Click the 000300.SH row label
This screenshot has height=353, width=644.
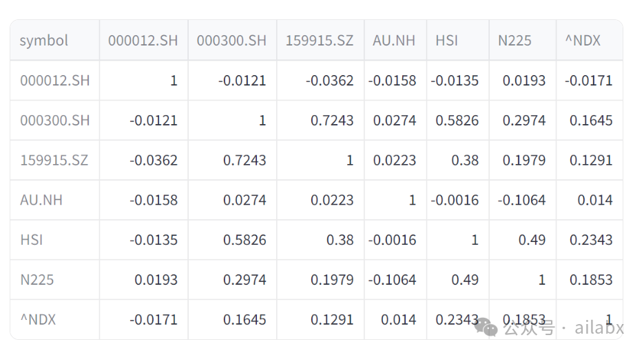click(x=55, y=121)
